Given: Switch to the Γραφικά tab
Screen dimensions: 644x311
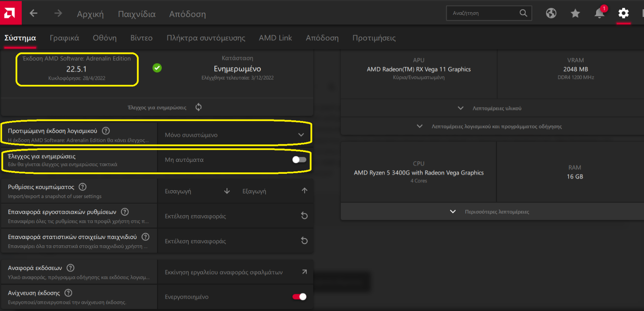Looking at the screenshot, I should pos(64,38).
